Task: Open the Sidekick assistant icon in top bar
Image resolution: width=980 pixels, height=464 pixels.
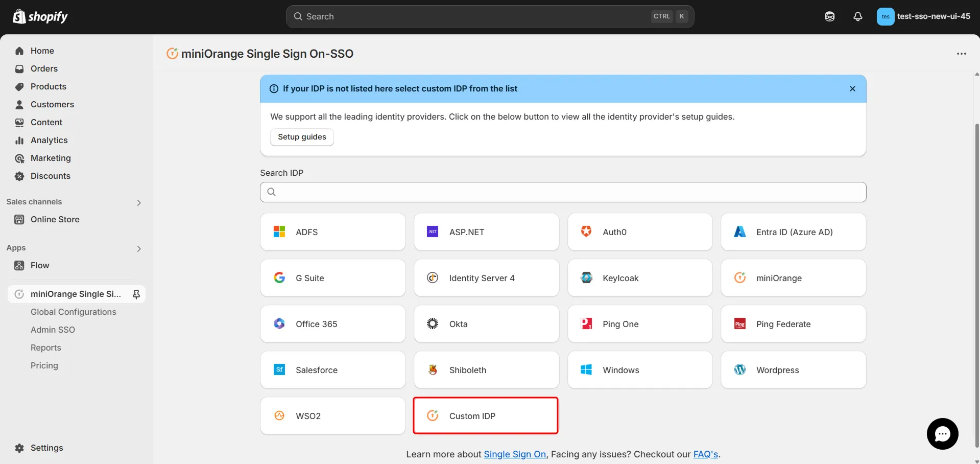Action: click(x=830, y=16)
